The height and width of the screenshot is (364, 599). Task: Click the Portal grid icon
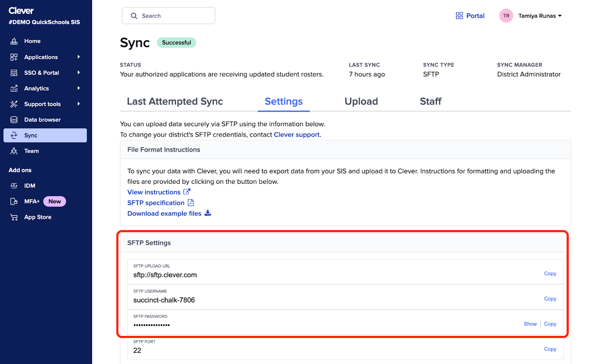tap(459, 16)
